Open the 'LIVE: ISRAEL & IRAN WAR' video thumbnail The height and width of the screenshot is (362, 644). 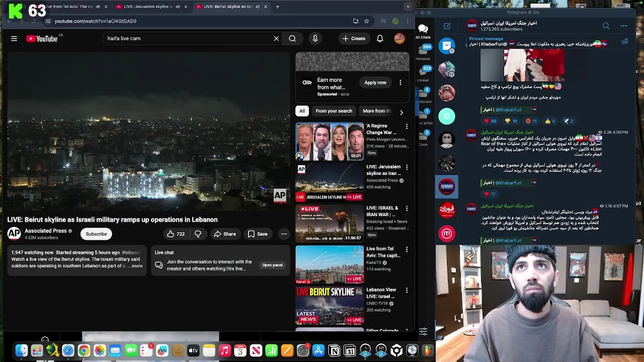[x=330, y=223]
